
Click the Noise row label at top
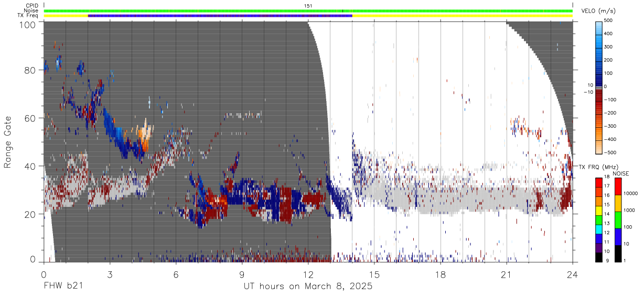click(30, 10)
